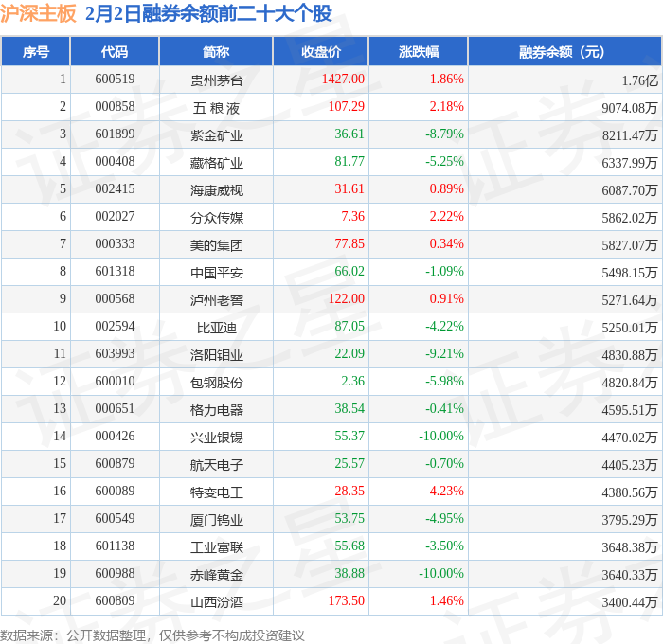This screenshot has height=644, width=663.
Task: Click the 收盘价 column header
Action: pyautogui.click(x=321, y=51)
